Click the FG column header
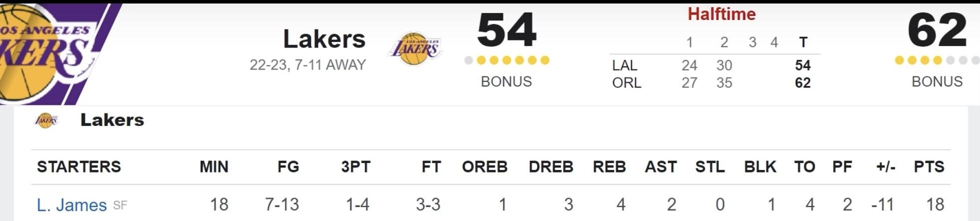This screenshot has height=221, width=980. pos(288,166)
